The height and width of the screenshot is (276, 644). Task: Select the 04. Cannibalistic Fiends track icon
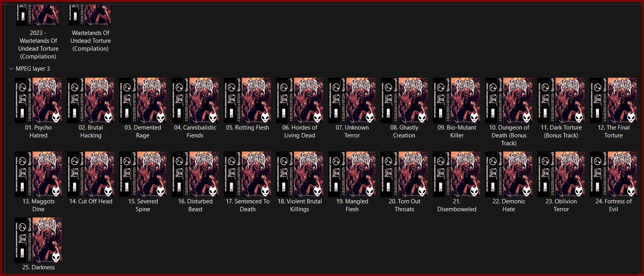[195, 101]
